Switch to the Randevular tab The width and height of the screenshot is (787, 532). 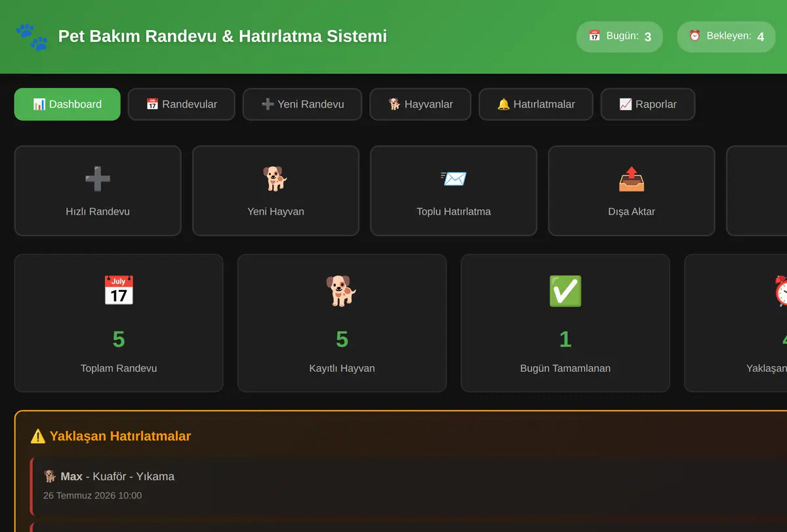click(181, 104)
